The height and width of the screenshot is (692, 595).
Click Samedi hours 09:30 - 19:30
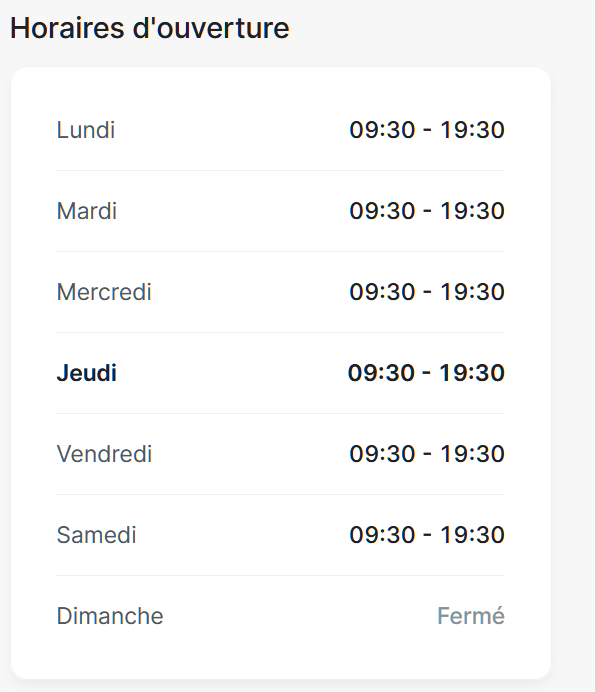[427, 535]
